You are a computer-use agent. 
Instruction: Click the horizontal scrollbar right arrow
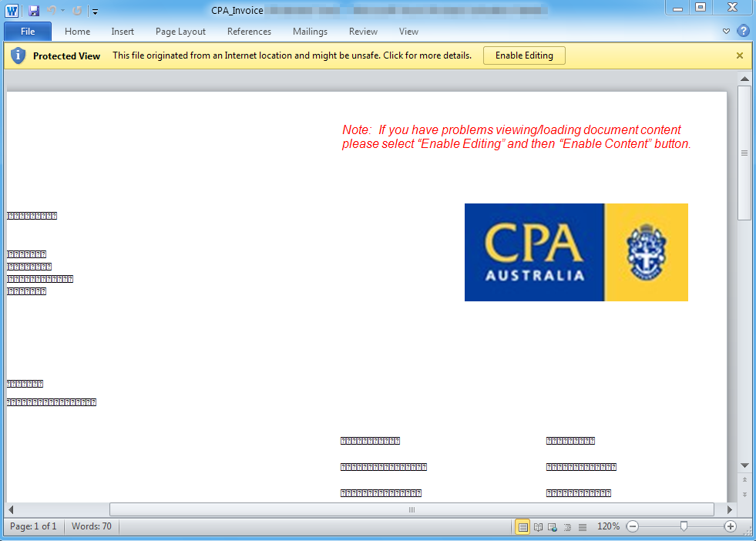click(x=730, y=509)
